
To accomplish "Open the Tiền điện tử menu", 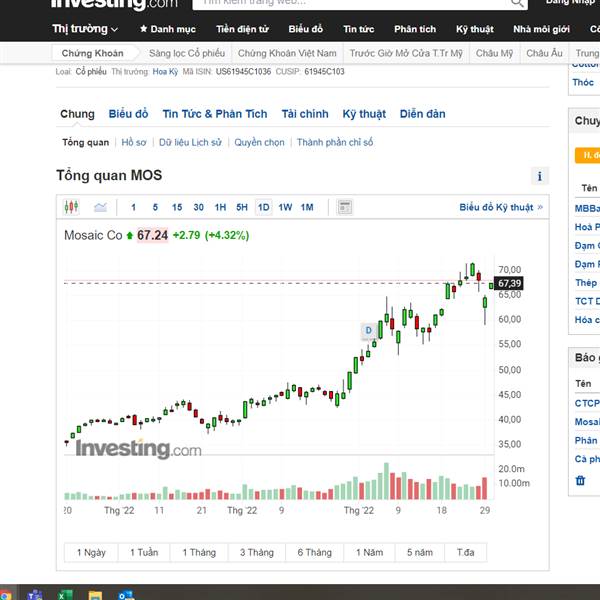I will pyautogui.click(x=242, y=29).
